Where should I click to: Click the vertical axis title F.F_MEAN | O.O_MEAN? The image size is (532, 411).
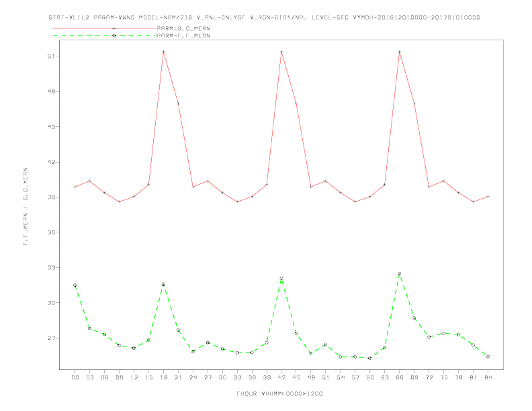point(26,206)
